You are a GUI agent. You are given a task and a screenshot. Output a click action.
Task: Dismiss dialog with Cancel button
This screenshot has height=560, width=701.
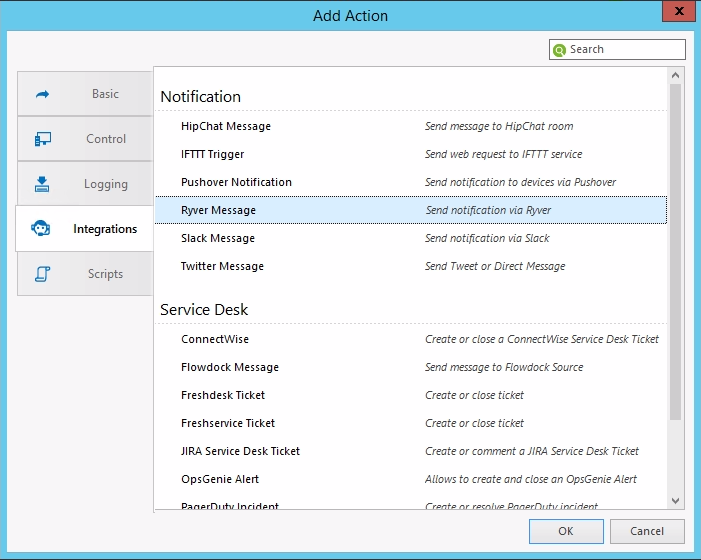tap(647, 531)
